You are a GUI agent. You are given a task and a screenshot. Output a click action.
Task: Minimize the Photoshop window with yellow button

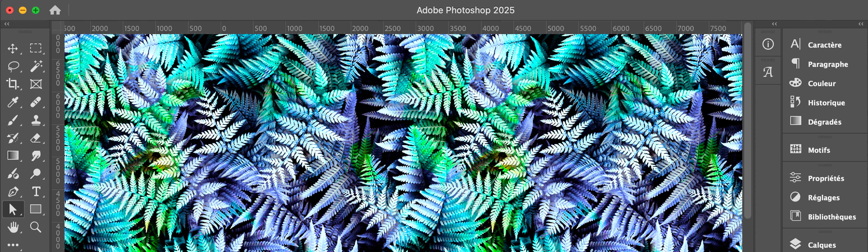[x=23, y=10]
